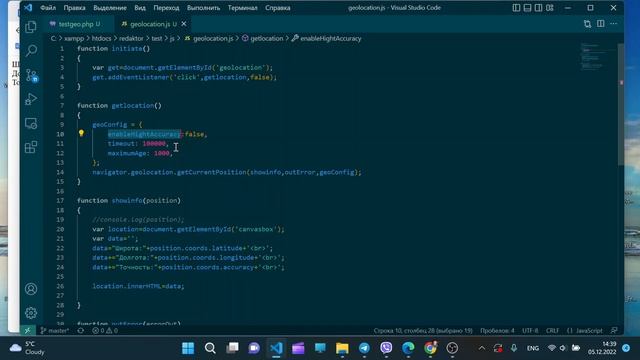Click the master branch in status bar
This screenshot has height=360, width=640.
pyautogui.click(x=55, y=331)
